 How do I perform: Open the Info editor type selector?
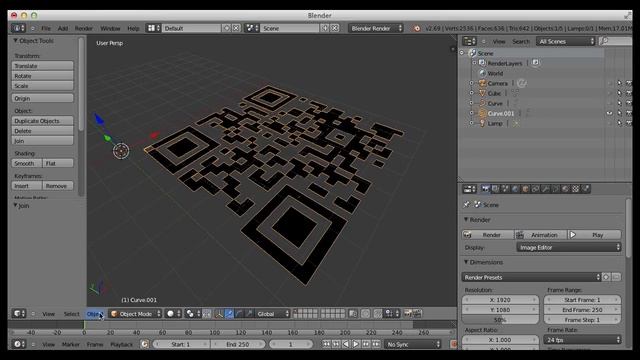(x=18, y=28)
